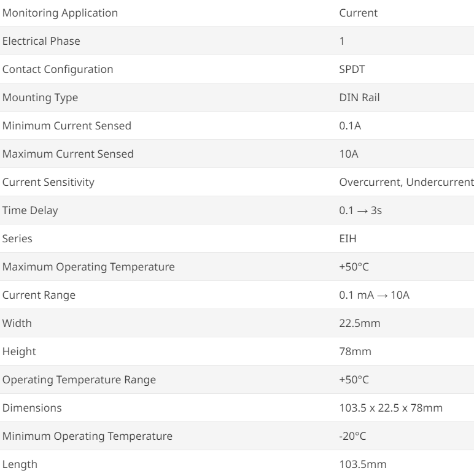Select the Electrical Phase row label
The height and width of the screenshot is (476, 474).
pyautogui.click(x=41, y=41)
